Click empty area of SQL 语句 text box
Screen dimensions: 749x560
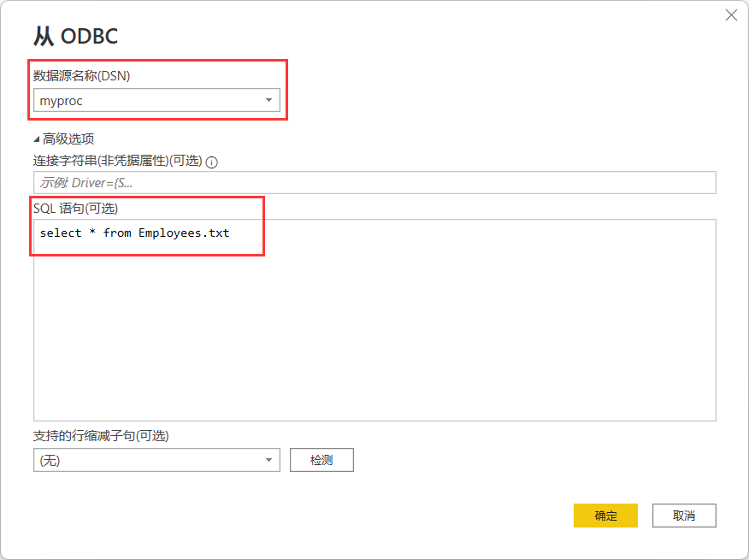tap(374, 342)
